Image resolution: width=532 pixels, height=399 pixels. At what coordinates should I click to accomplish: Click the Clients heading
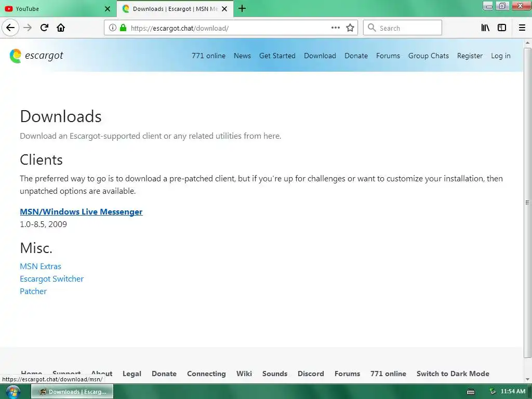41,160
